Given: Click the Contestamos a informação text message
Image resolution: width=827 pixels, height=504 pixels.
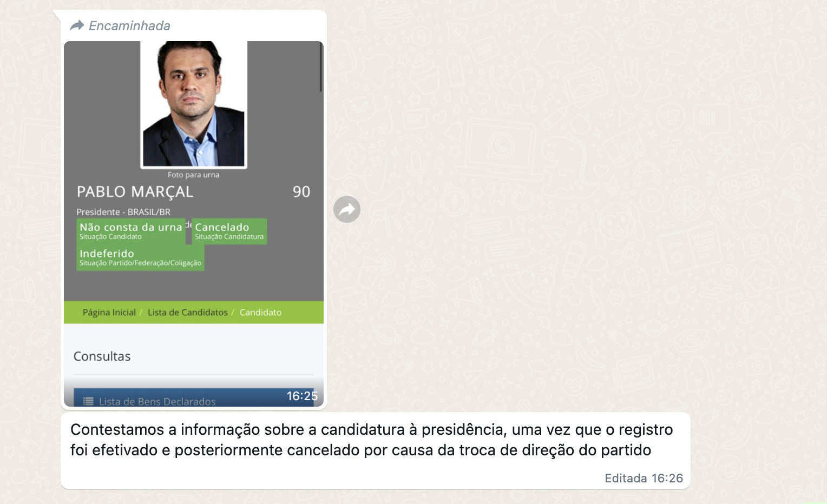Looking at the screenshot, I should tap(372, 440).
